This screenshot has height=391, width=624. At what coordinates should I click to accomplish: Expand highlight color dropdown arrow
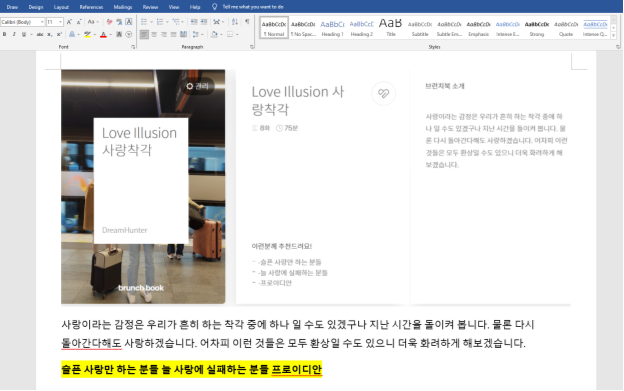pyautogui.click(x=95, y=35)
